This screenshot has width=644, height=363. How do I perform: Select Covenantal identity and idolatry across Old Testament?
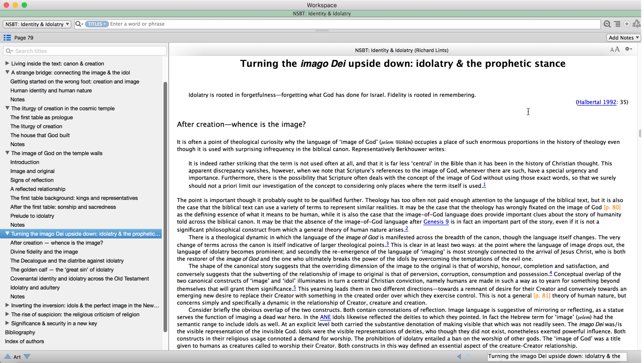click(80, 279)
